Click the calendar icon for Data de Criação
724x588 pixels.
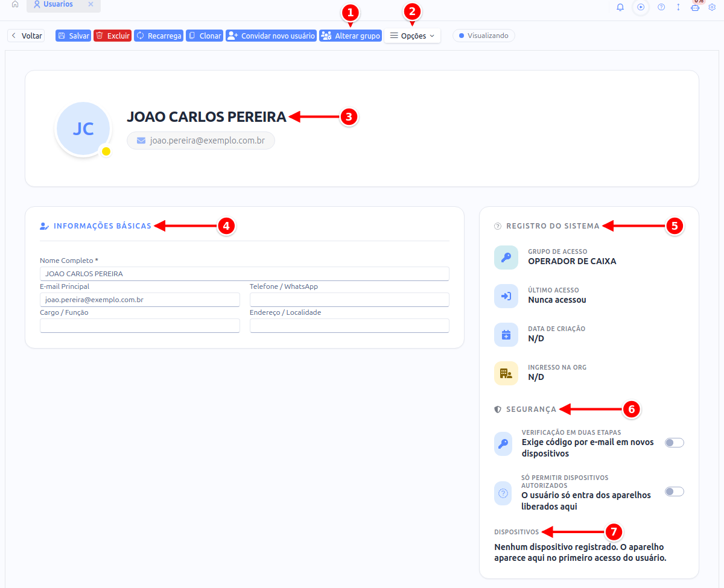tap(506, 335)
